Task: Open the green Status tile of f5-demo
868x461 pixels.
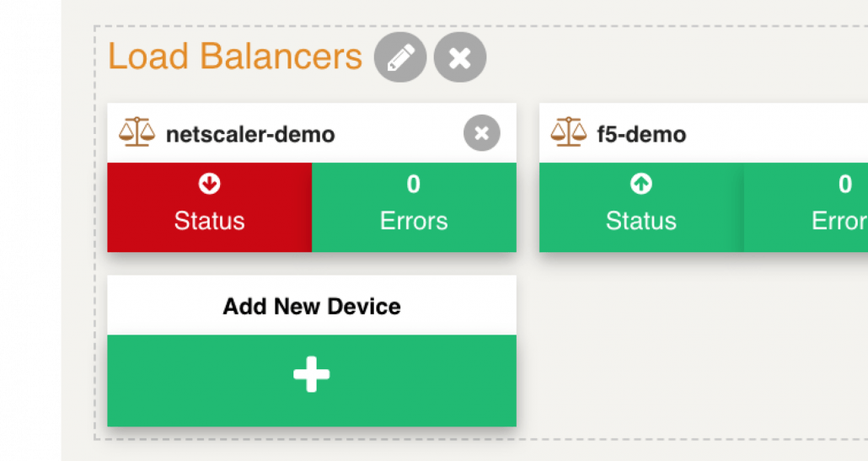Action: pos(641,207)
